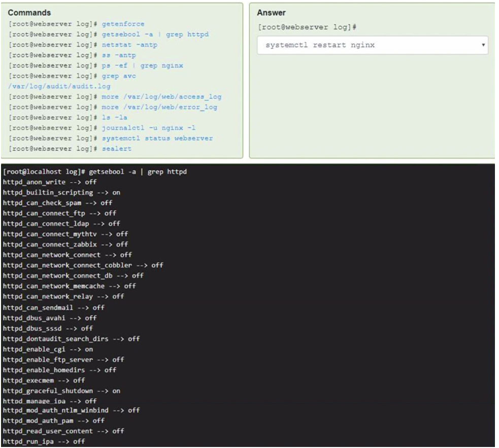Run more /var/log/web/error_log command
This screenshot has width=499, height=448.
click(x=159, y=107)
